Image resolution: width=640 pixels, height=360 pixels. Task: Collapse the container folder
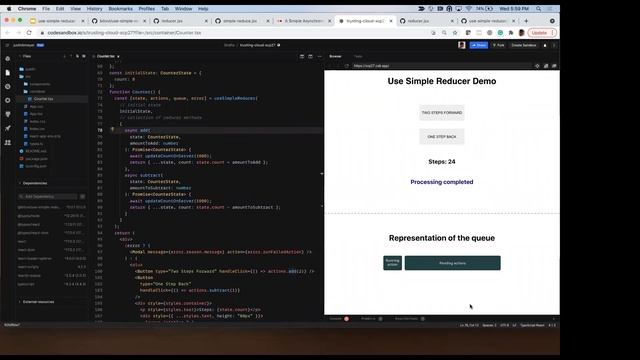pos(35,91)
